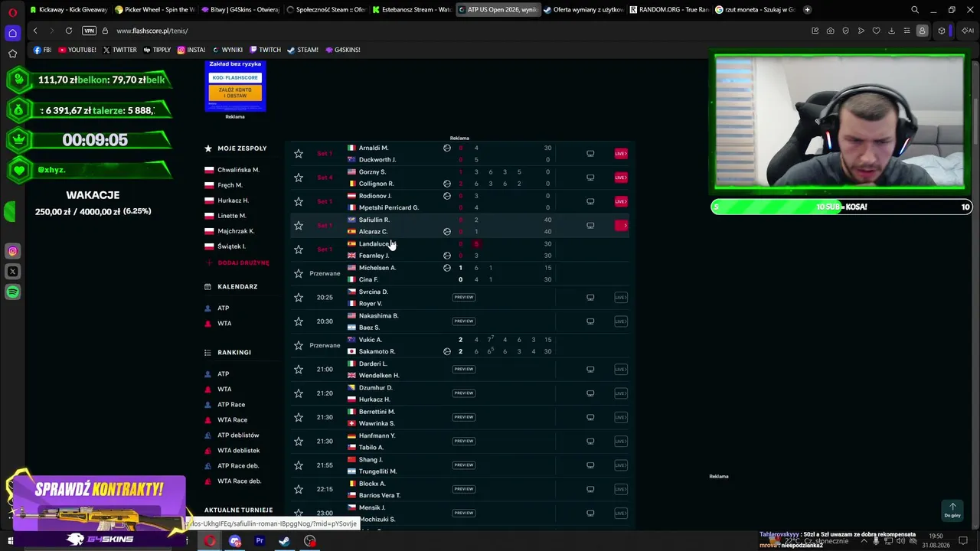Image resolution: width=980 pixels, height=551 pixels.
Task: Open Preview for Svrcina vs Royer
Action: 463,298
